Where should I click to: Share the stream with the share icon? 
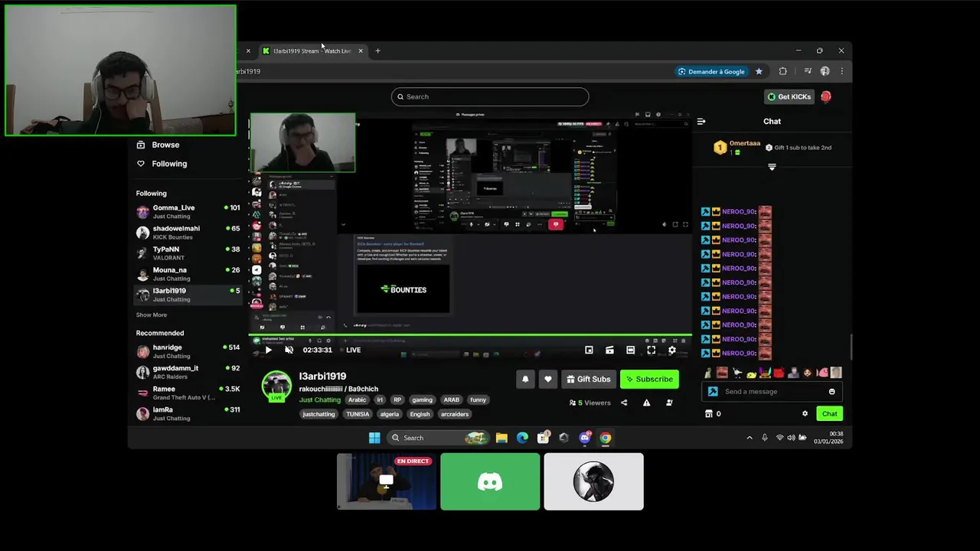coord(624,403)
